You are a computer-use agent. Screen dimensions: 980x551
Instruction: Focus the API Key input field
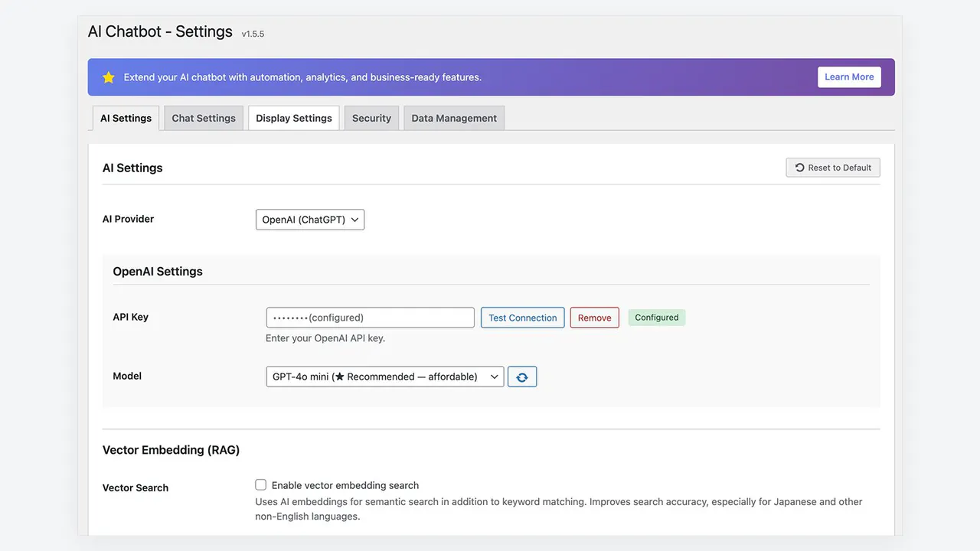371,318
